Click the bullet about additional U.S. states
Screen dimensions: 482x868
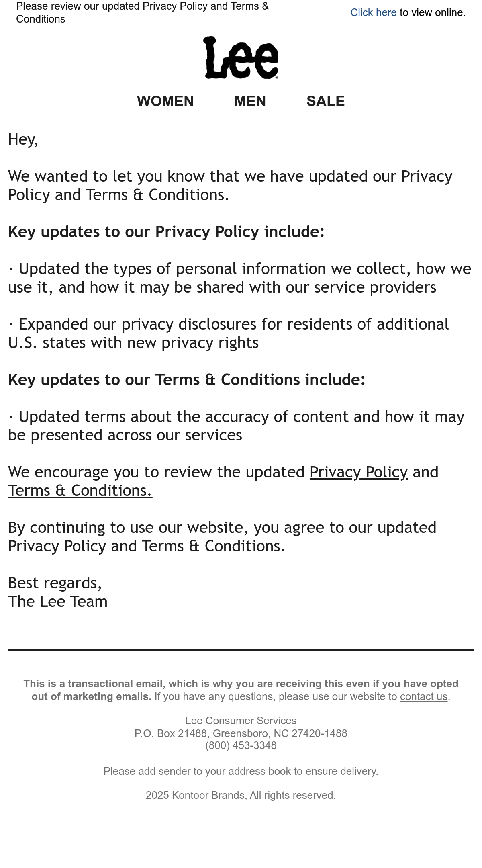click(229, 334)
